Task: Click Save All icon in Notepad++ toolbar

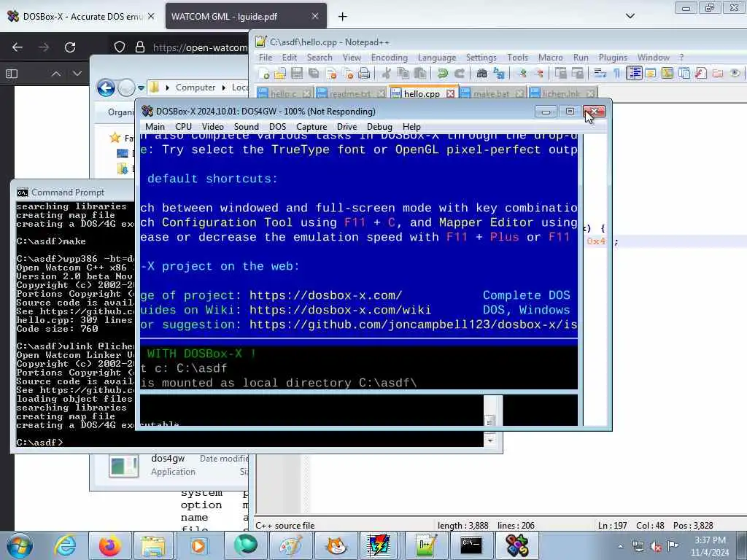Action: pyautogui.click(x=314, y=73)
